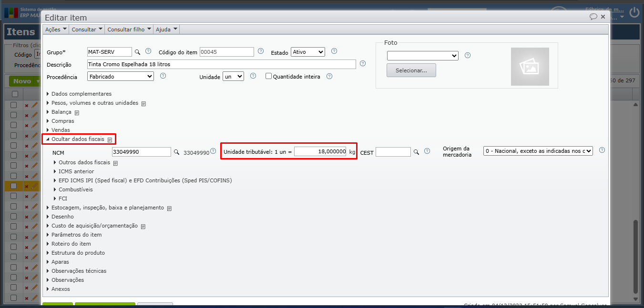Open the Consultar filho menu
644x308 pixels.
pyautogui.click(x=129, y=30)
